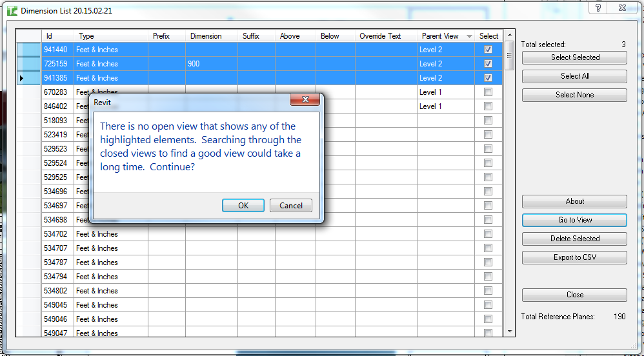Click the Export to CSV button
Image resolution: width=644 pixels, height=356 pixels.
(x=574, y=257)
